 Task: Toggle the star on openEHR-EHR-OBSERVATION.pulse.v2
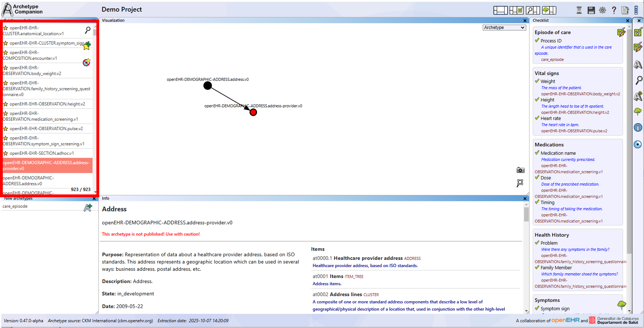pyautogui.click(x=6, y=129)
